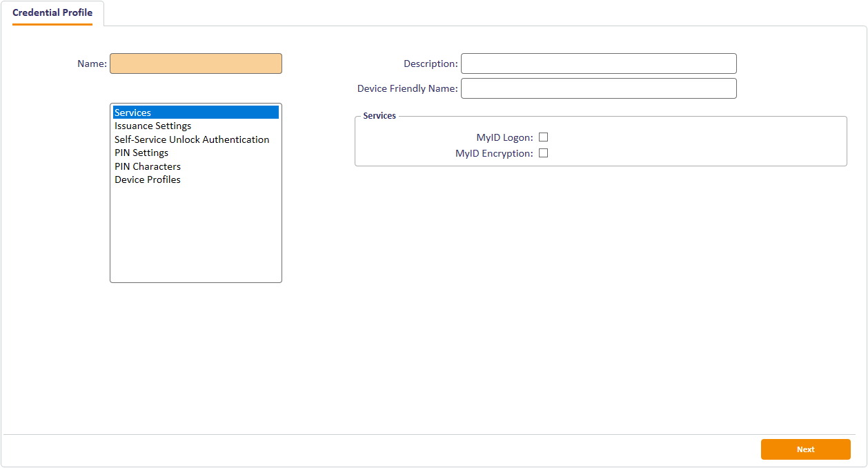868x468 pixels.
Task: Click the Services group box heading
Action: [x=379, y=116]
